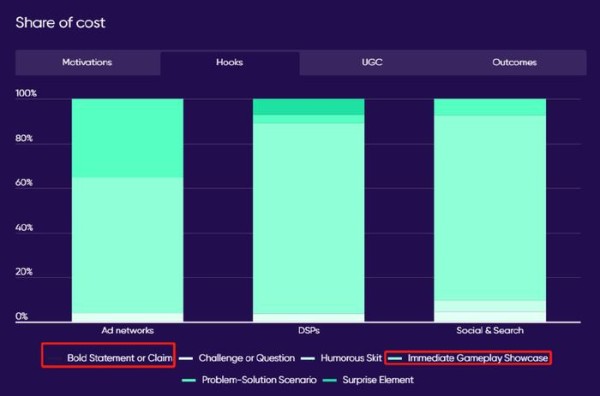
Task: Select the Hooks tab
Action: pos(230,62)
